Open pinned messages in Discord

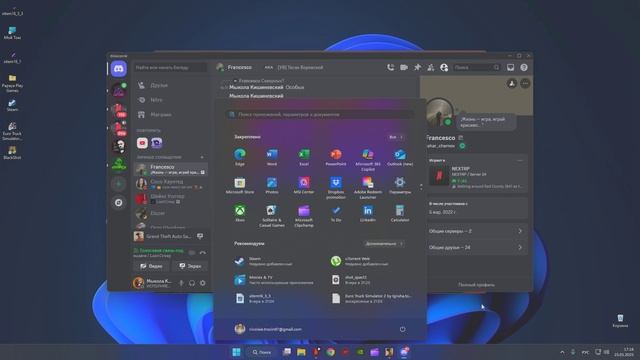pos(417,67)
